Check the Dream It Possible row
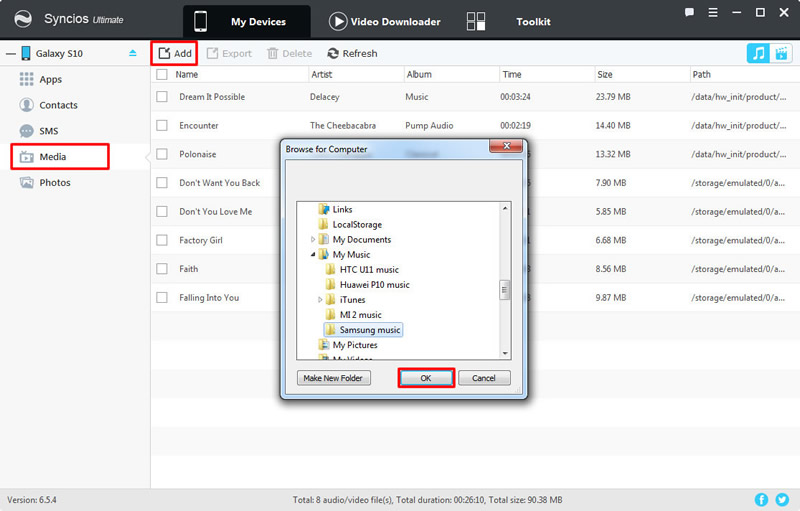This screenshot has width=800, height=511. tap(162, 96)
